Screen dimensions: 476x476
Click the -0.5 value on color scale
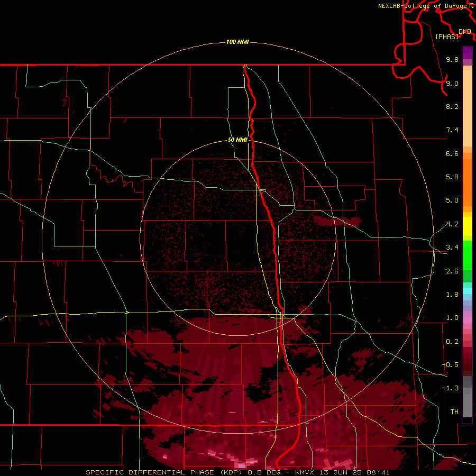[x=450, y=365]
